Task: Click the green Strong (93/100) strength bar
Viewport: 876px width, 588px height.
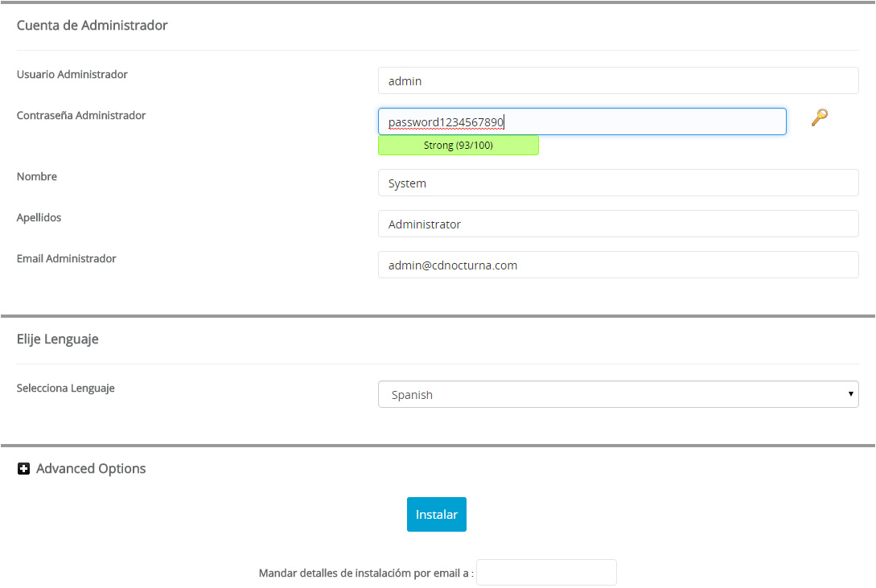Action: pos(458,146)
